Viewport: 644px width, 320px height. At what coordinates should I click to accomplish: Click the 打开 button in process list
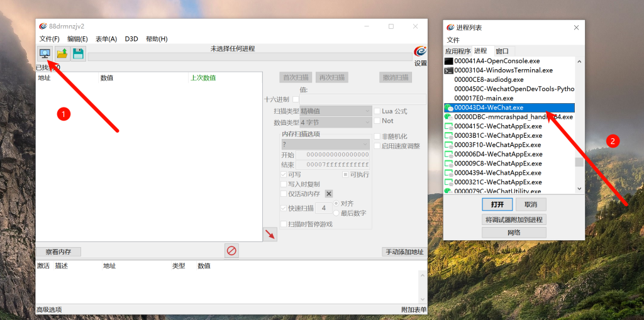(x=497, y=204)
